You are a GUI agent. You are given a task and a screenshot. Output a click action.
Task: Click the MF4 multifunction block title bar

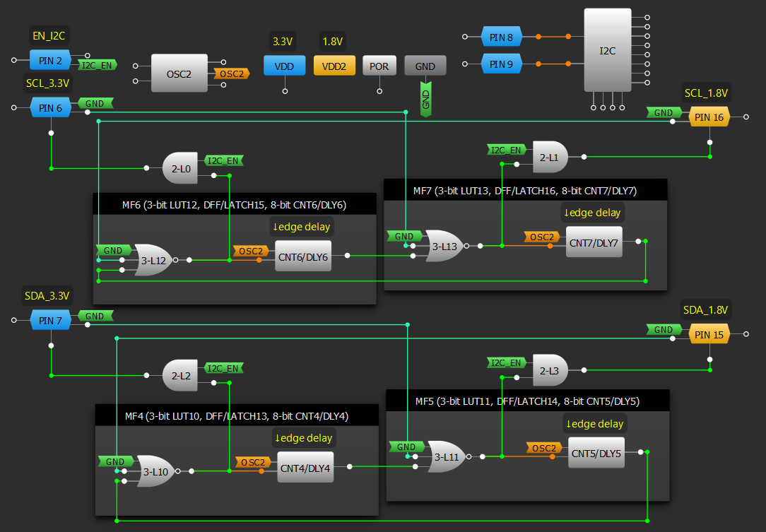pyautogui.click(x=236, y=415)
